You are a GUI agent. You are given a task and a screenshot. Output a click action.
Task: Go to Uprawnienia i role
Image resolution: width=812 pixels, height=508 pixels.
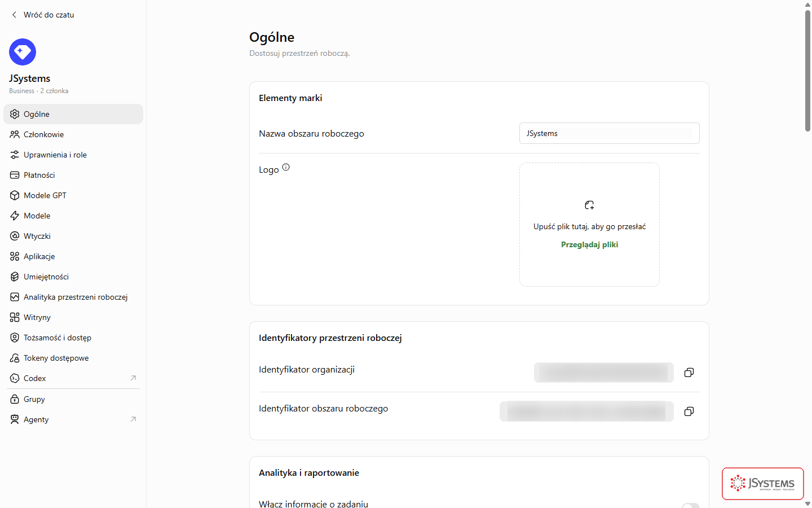point(73,155)
